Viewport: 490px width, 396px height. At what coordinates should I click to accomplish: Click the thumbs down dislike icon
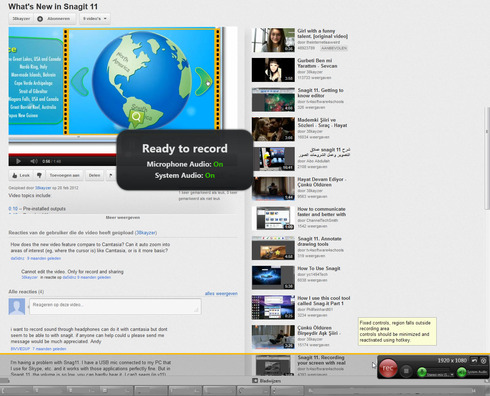click(39, 175)
